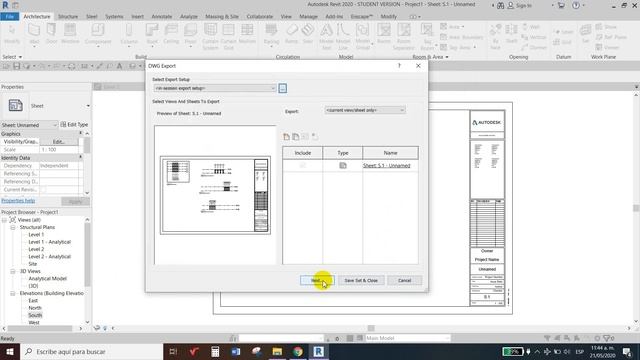Viewport: 640px width, 360px height.
Task: Toggle the Current Revision checkbox in Properties
Action: 43,189
